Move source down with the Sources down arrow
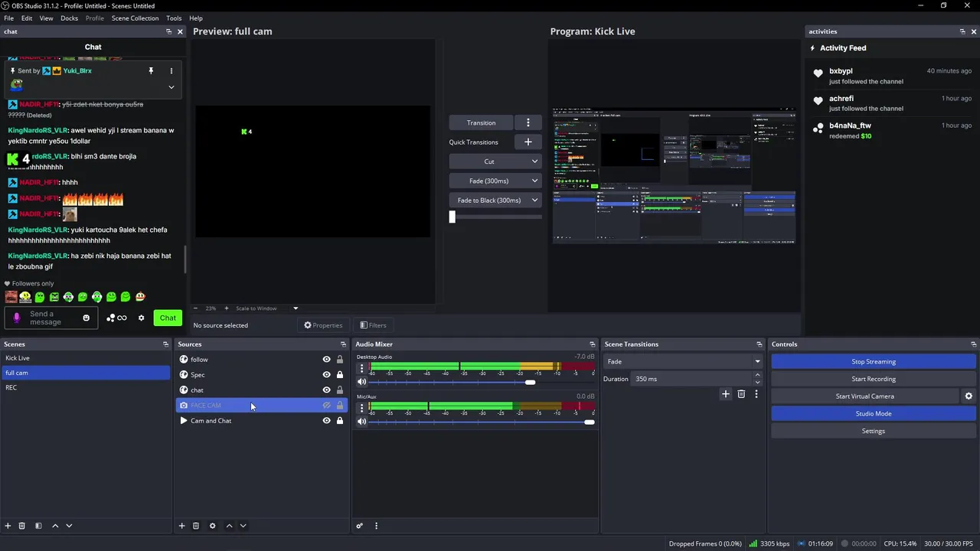 click(243, 526)
